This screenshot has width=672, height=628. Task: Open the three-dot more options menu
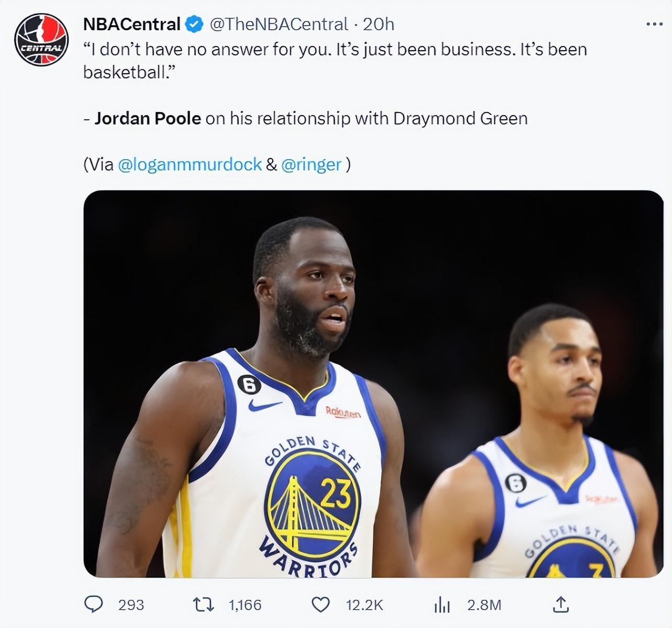pyautogui.click(x=654, y=24)
